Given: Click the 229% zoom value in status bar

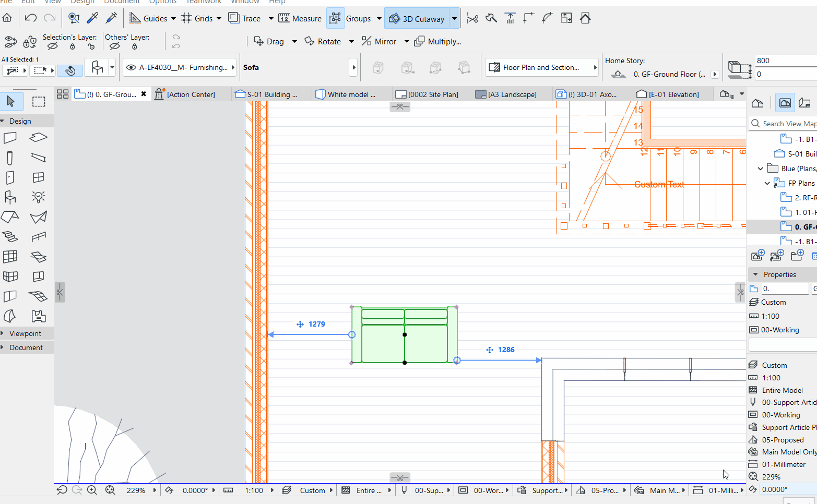Looking at the screenshot, I should coord(136,490).
